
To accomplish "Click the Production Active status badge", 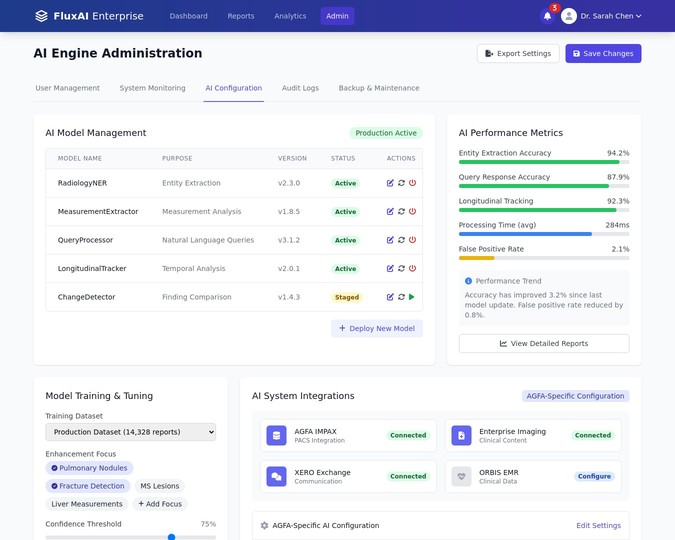I will (386, 133).
